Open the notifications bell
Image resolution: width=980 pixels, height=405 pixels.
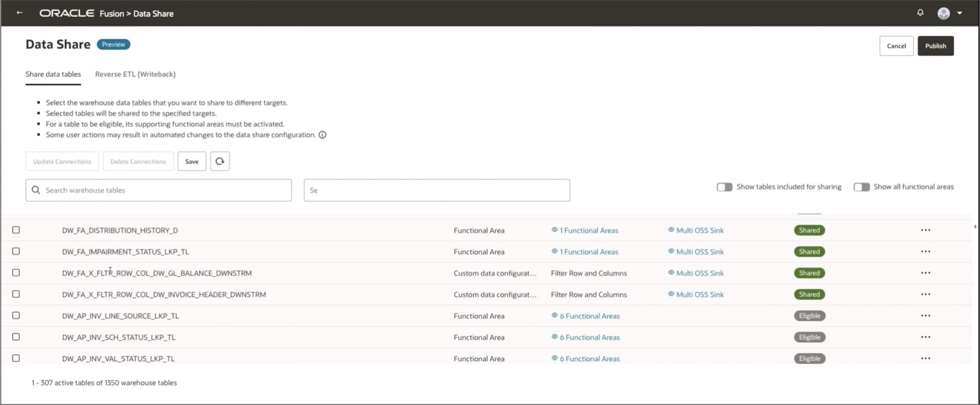(x=920, y=13)
